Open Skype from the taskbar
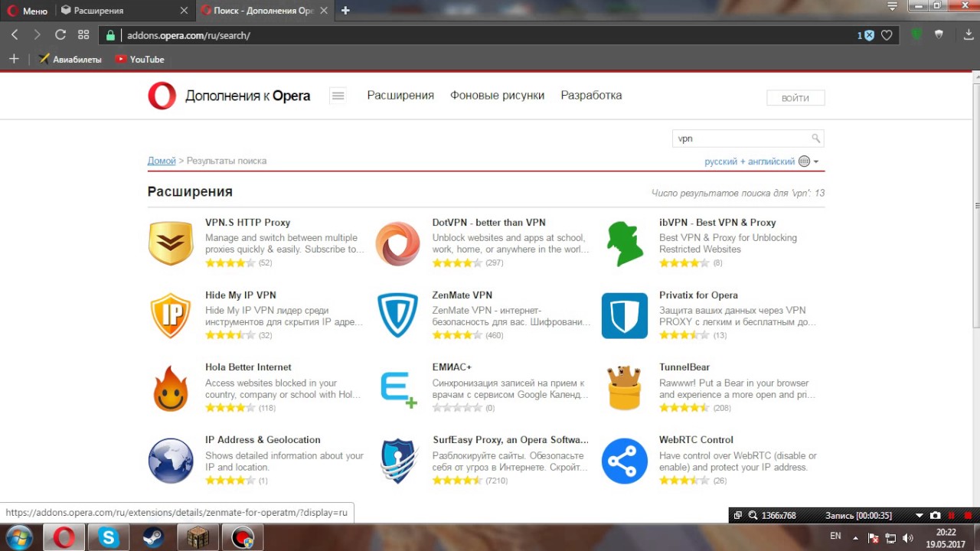The height and width of the screenshot is (551, 980). (x=108, y=538)
